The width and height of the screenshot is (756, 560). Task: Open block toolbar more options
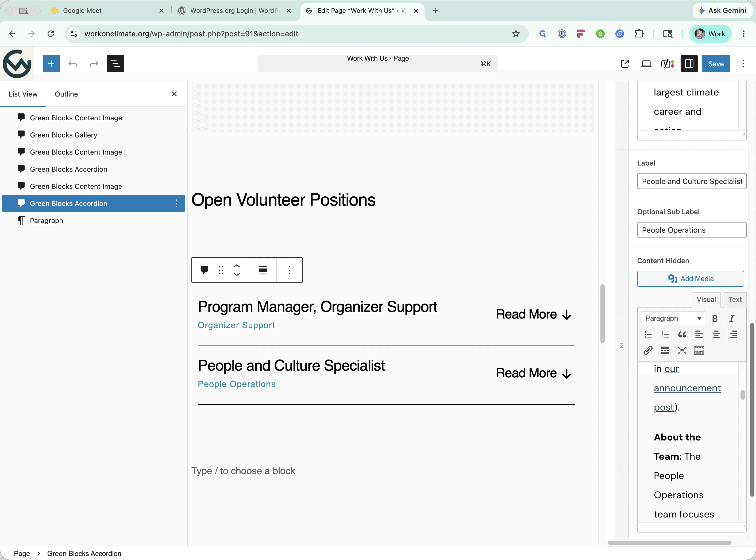tap(289, 270)
